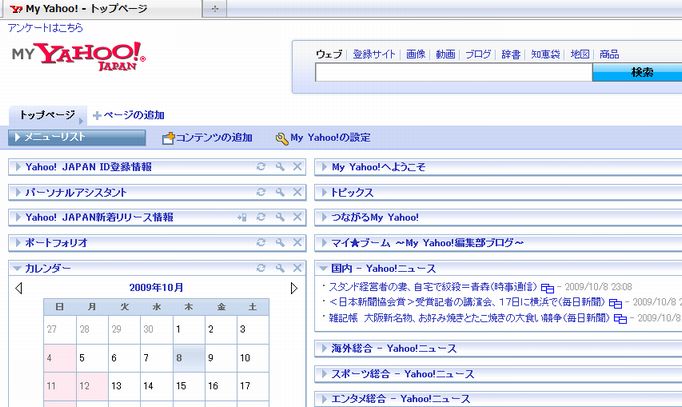Switch search to 辞書
682x407 pixels.
[x=511, y=54]
